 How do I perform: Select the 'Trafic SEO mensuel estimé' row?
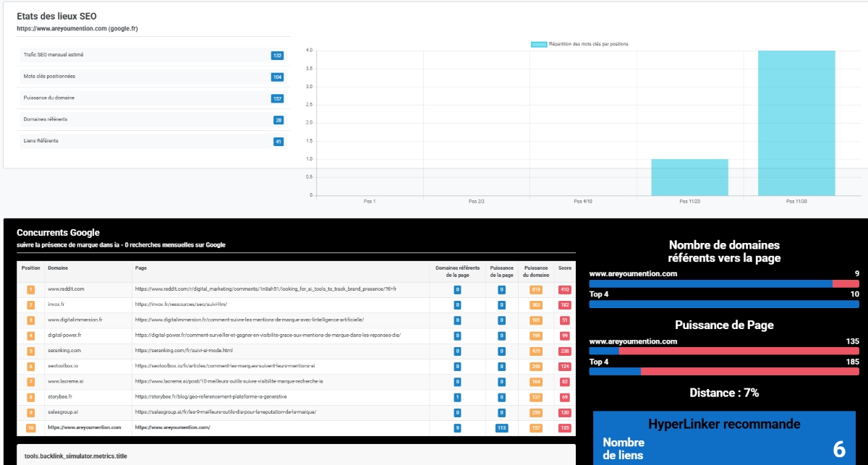[x=154, y=55]
